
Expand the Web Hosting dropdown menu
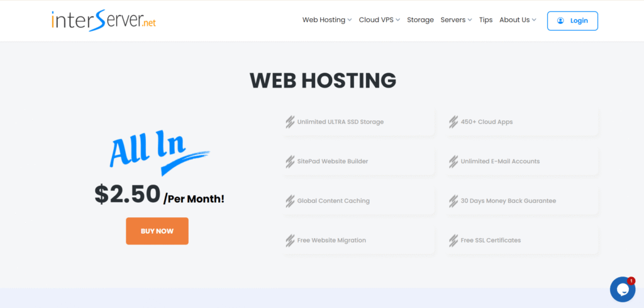[327, 20]
